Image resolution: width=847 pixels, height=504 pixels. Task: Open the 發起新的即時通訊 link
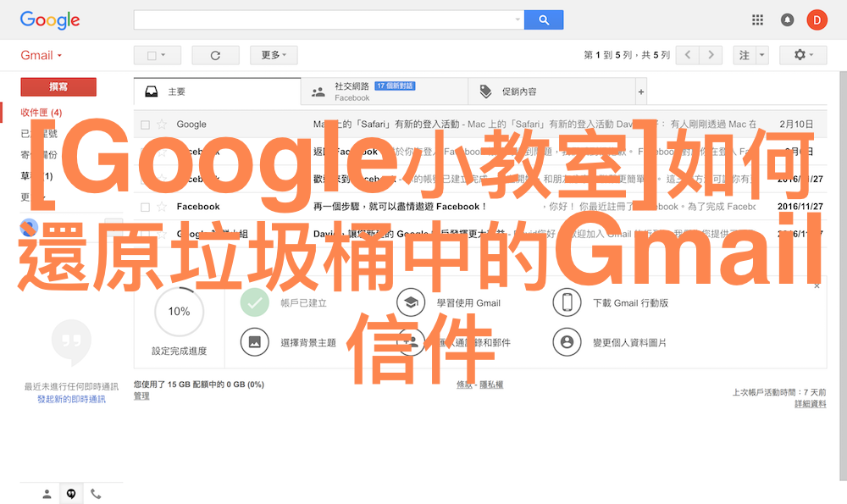coord(71,399)
